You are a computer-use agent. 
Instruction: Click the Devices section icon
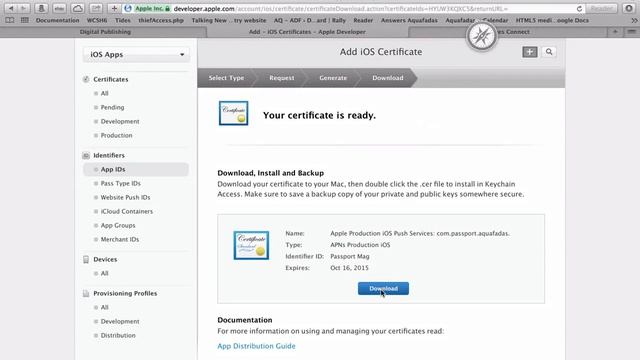point(86,260)
